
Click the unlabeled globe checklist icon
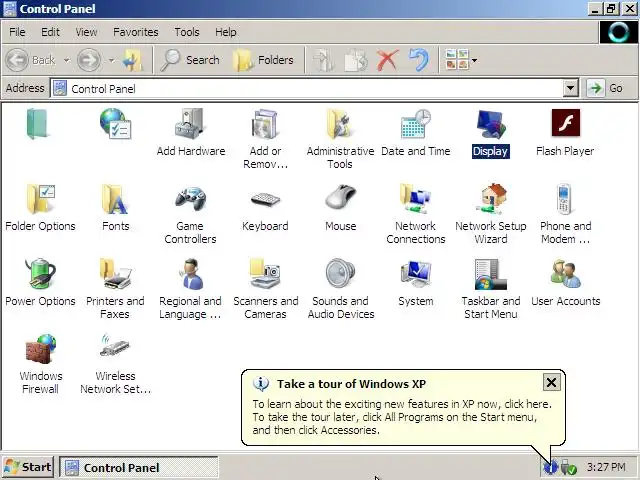pyautogui.click(x=115, y=124)
